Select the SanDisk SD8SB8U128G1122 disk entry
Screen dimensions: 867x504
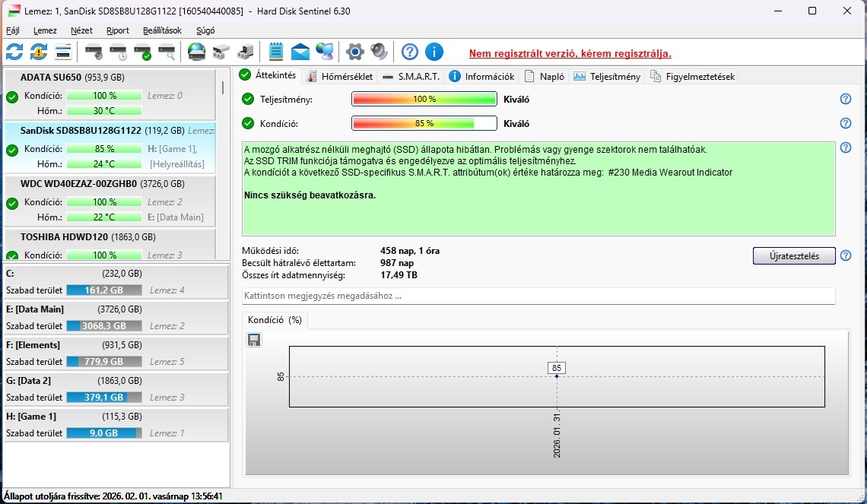110,147
